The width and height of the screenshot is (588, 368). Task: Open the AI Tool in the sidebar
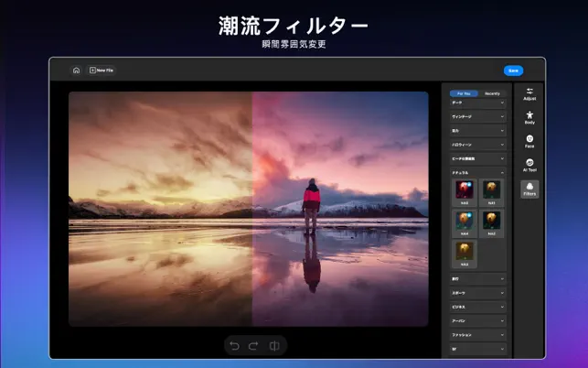click(529, 165)
